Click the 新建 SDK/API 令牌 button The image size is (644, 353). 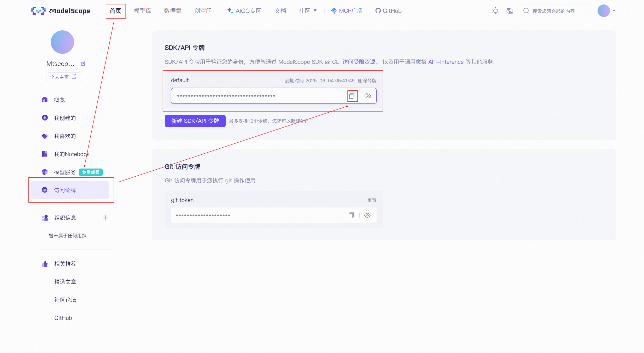point(195,121)
